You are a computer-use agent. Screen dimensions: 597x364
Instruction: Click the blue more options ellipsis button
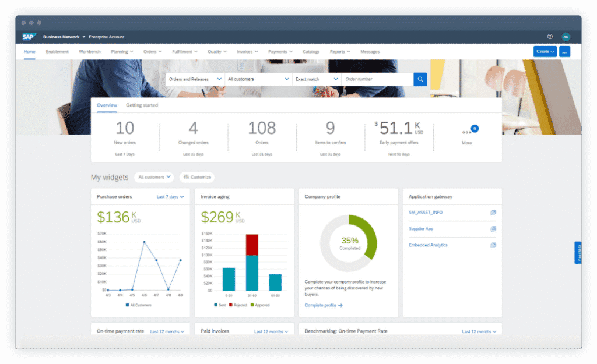(x=564, y=51)
